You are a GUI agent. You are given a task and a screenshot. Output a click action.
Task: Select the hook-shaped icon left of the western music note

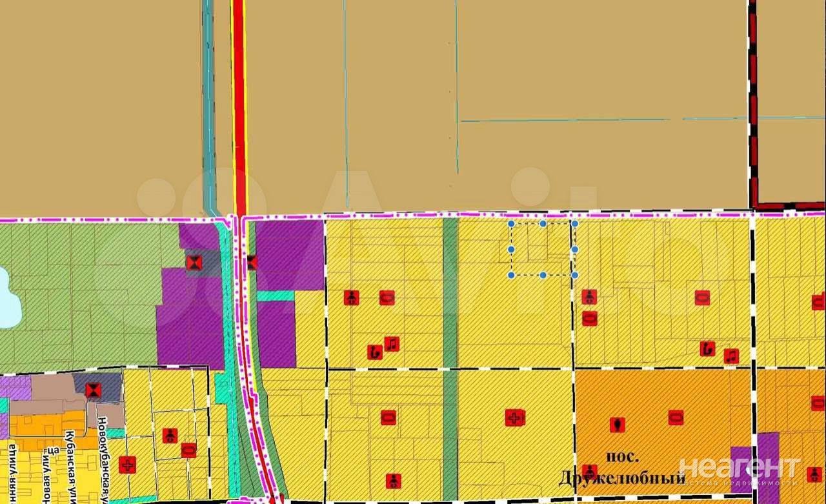click(x=374, y=352)
